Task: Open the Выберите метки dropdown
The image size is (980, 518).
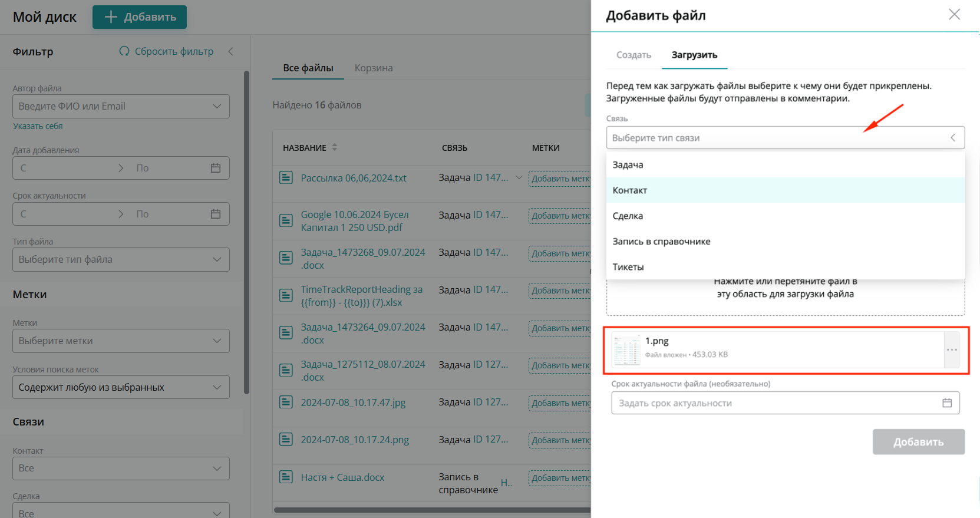Action: [x=217, y=341]
